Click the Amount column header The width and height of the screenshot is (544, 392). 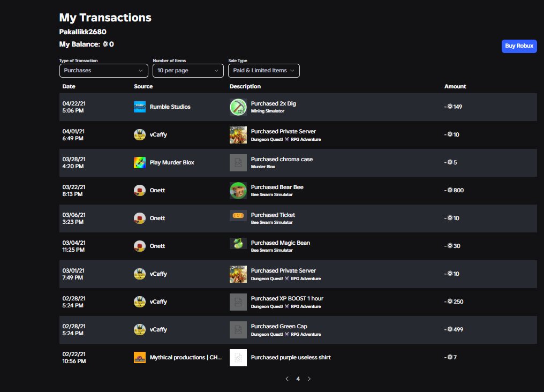pos(455,86)
